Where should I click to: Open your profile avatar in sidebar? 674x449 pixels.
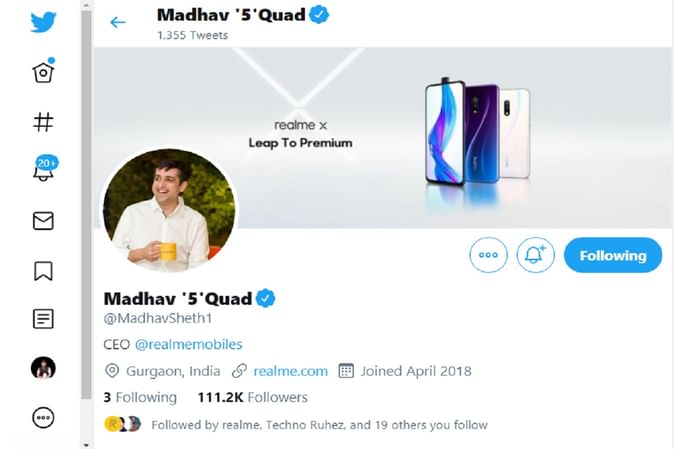point(43,368)
